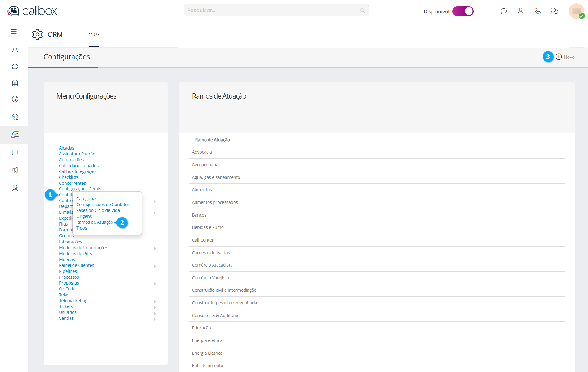The width and height of the screenshot is (588, 372).
Task: Open the calendar icon in the sidebar
Action: pyautogui.click(x=15, y=83)
